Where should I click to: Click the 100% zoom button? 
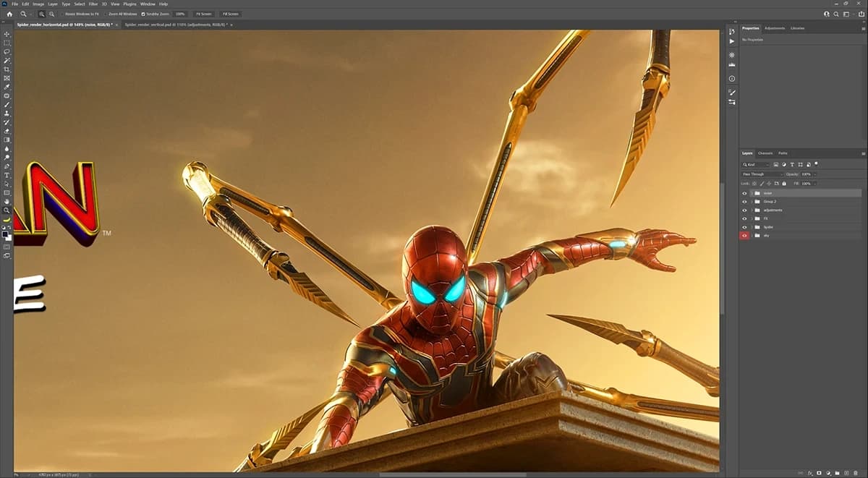[x=179, y=14]
